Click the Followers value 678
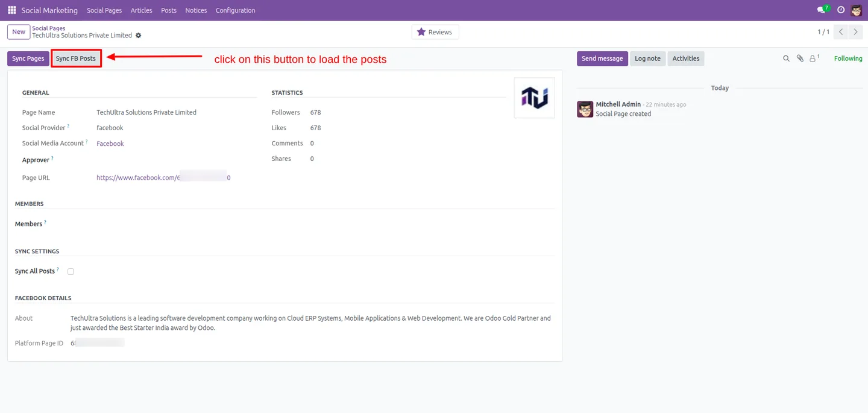This screenshot has width=868, height=413. tap(315, 112)
